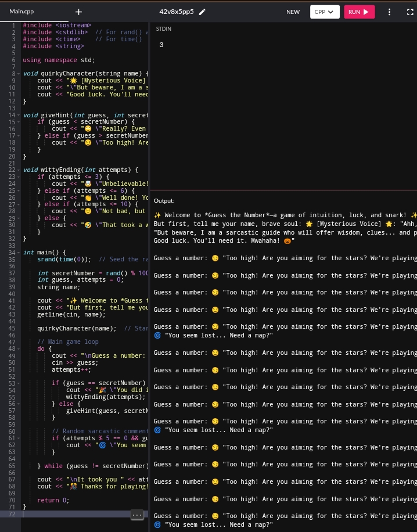The image size is (417, 532).
Task: Click the NEW button
Action: pyautogui.click(x=293, y=12)
